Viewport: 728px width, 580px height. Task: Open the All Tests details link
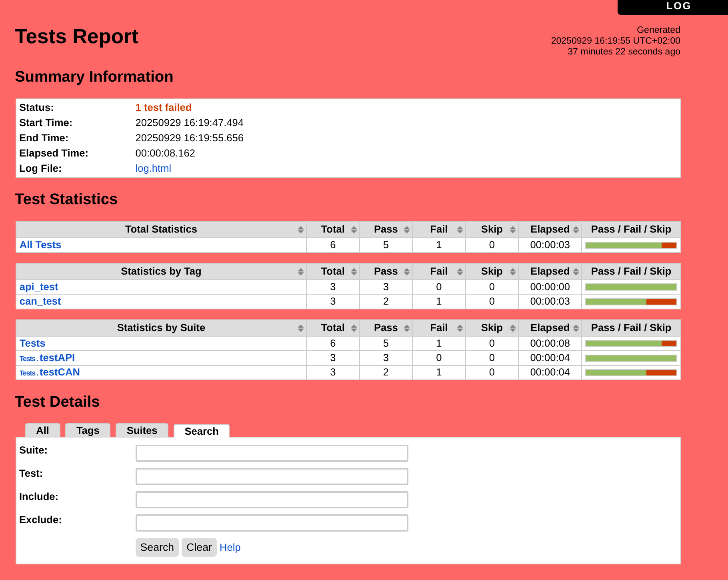[x=40, y=245]
